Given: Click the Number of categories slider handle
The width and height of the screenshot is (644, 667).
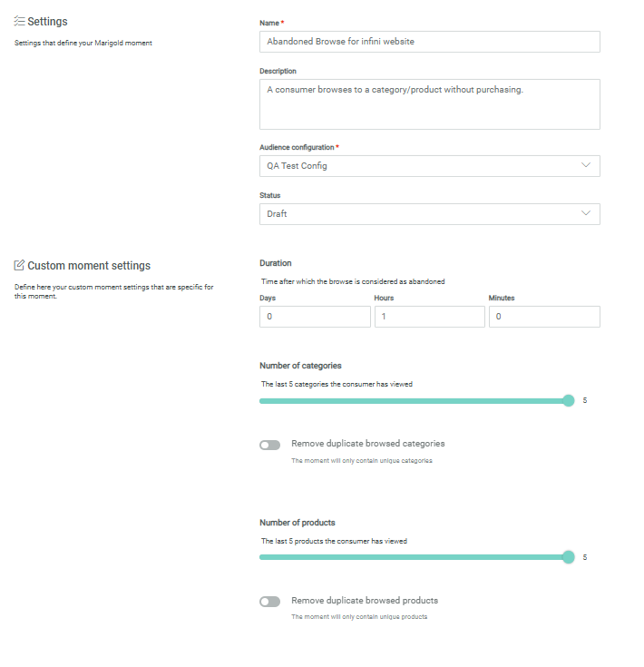Looking at the screenshot, I should click(569, 400).
